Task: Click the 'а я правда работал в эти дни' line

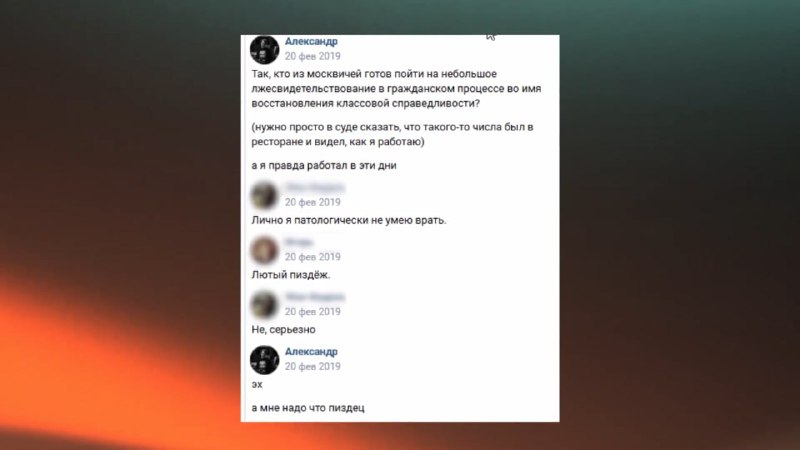Action: click(x=324, y=165)
